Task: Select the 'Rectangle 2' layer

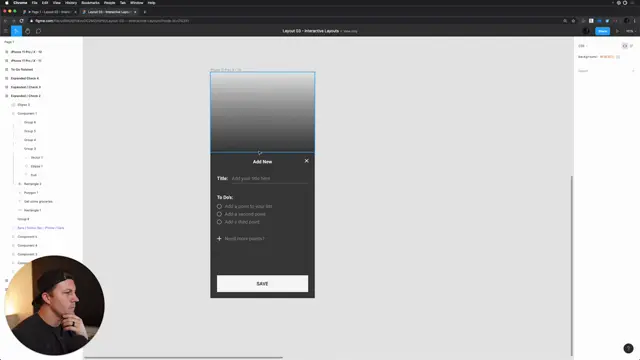Action: click(x=32, y=184)
